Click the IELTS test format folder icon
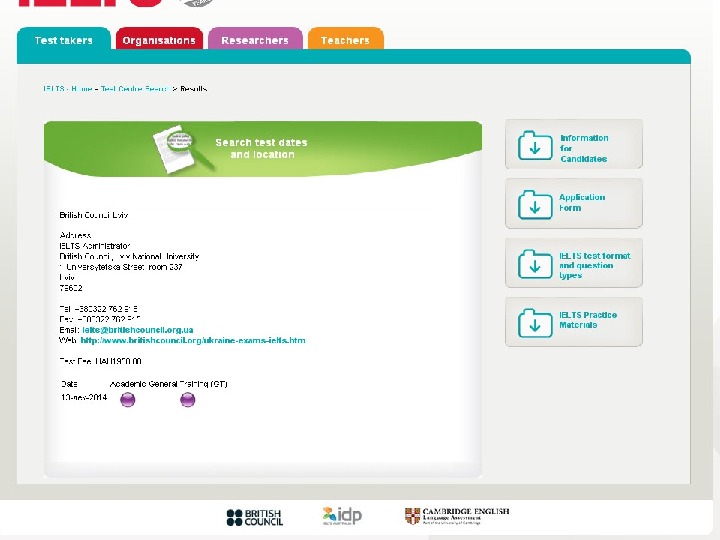 pos(535,264)
